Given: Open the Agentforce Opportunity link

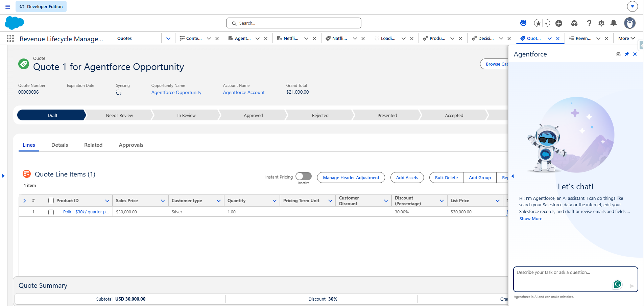Looking at the screenshot, I should point(176,92).
